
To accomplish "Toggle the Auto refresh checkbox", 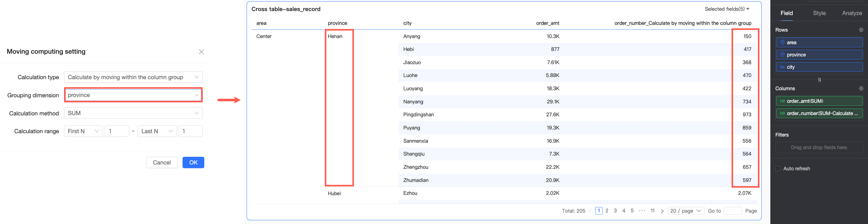I will (x=778, y=168).
